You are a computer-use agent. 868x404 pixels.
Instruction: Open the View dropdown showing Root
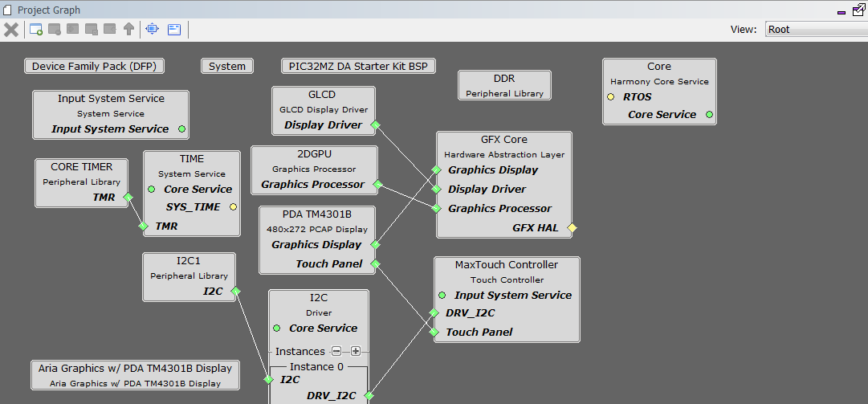coord(817,30)
